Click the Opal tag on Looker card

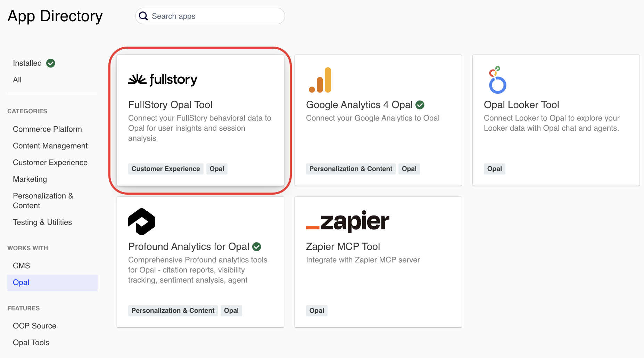[x=494, y=169]
